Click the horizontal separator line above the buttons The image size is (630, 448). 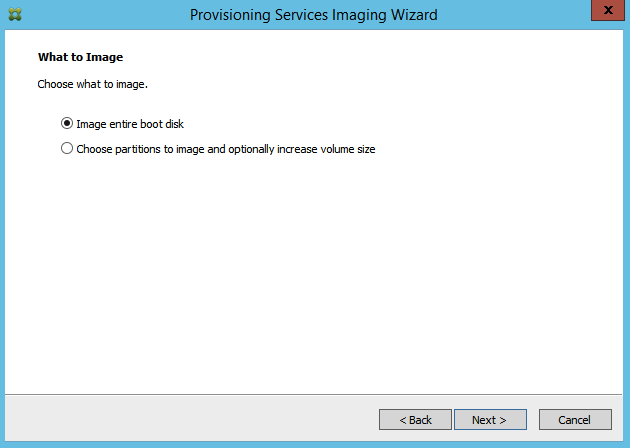(x=313, y=394)
